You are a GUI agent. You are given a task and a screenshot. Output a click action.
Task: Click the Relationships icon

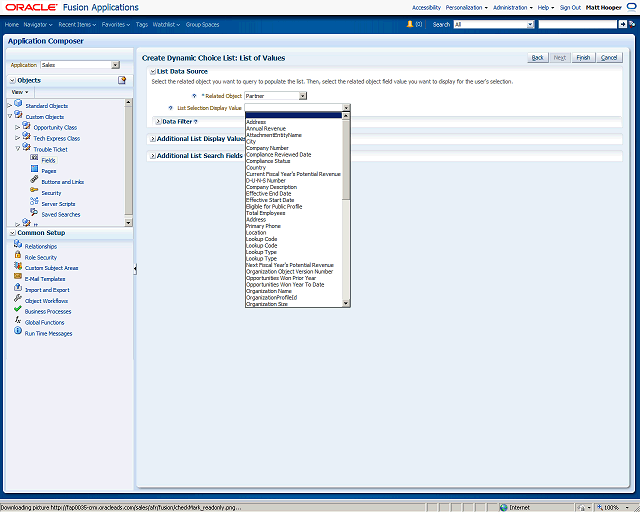pos(18,244)
